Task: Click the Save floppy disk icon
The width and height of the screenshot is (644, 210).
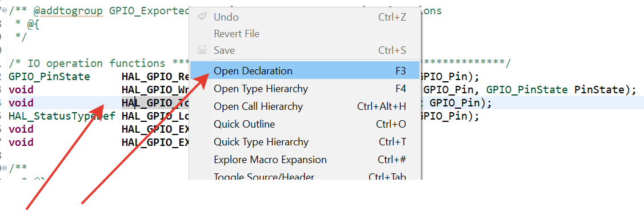Action: pos(202,50)
